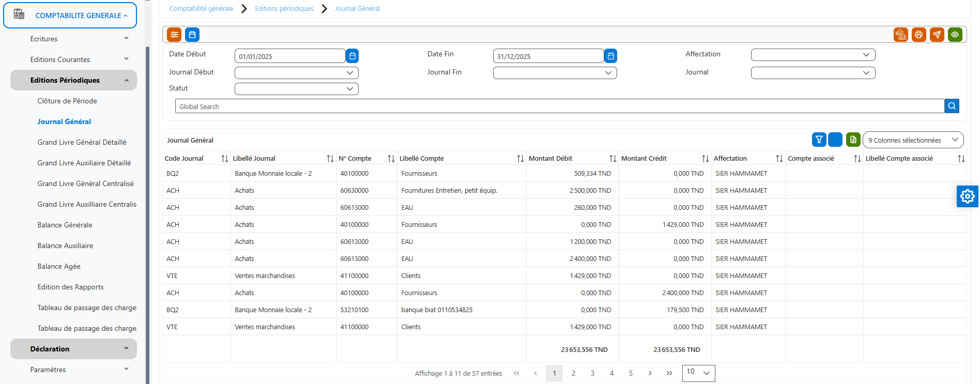The image size is (980, 384).
Task: Click the blank blue button beside funnel
Action: click(835, 140)
